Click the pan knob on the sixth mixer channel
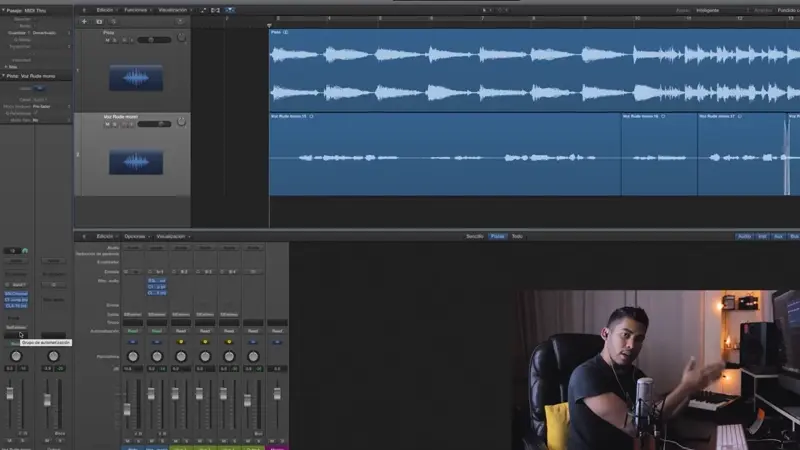 [253, 356]
